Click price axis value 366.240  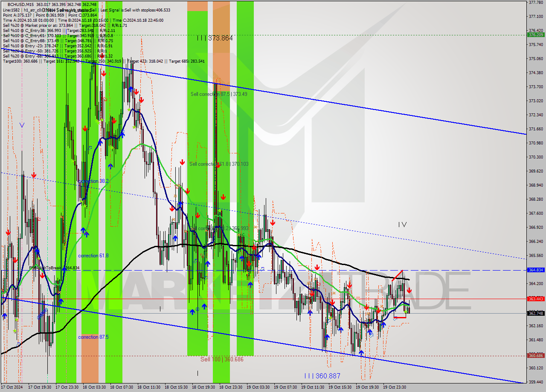(x=536, y=241)
